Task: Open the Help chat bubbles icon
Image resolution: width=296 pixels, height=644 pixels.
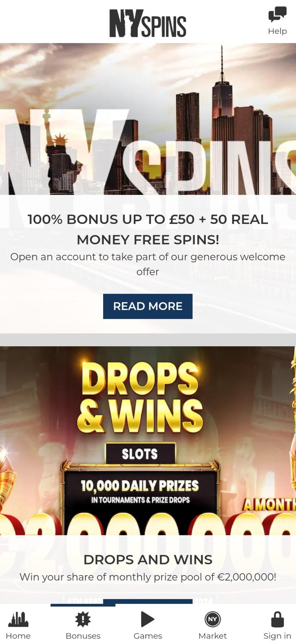Action: [x=277, y=15]
